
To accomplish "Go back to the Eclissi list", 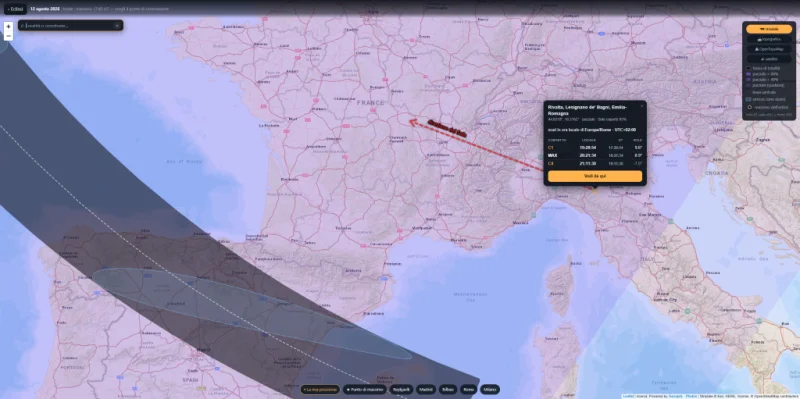I will point(15,9).
